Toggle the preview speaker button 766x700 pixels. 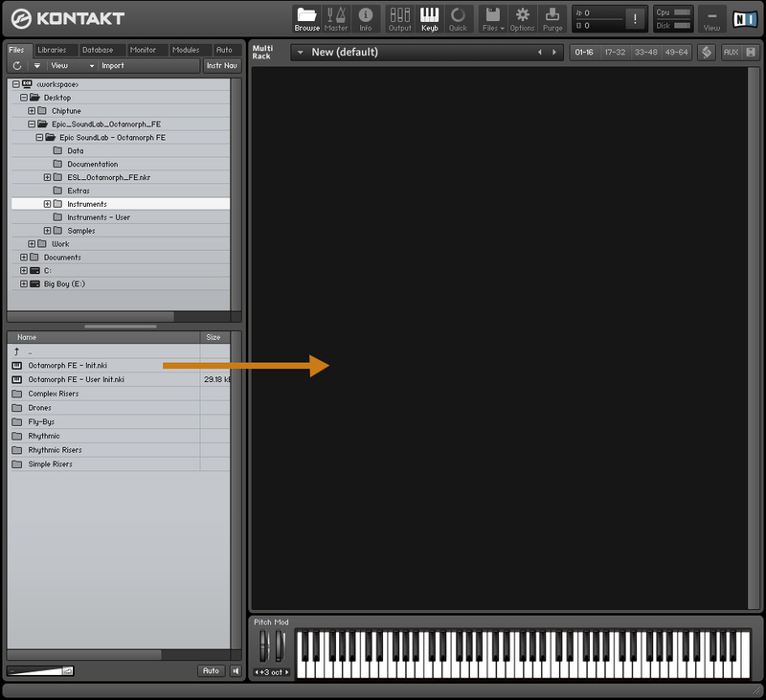pyautogui.click(x=236, y=670)
